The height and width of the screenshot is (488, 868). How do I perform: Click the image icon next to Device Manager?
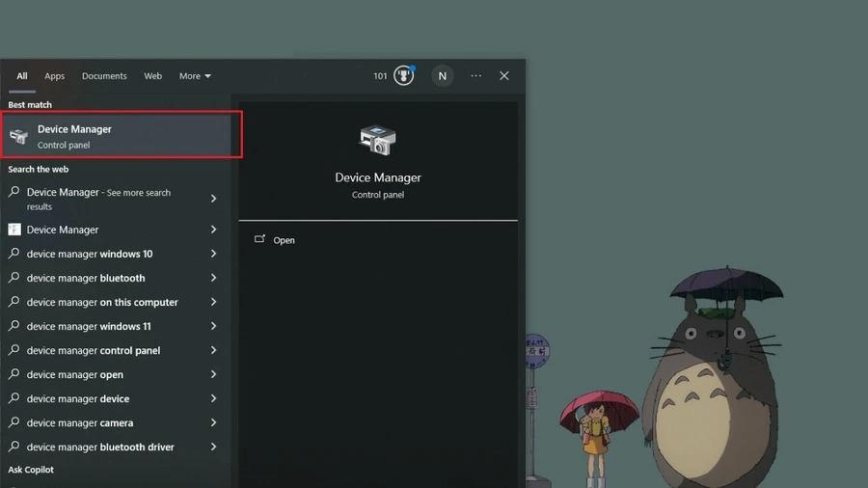coord(14,230)
